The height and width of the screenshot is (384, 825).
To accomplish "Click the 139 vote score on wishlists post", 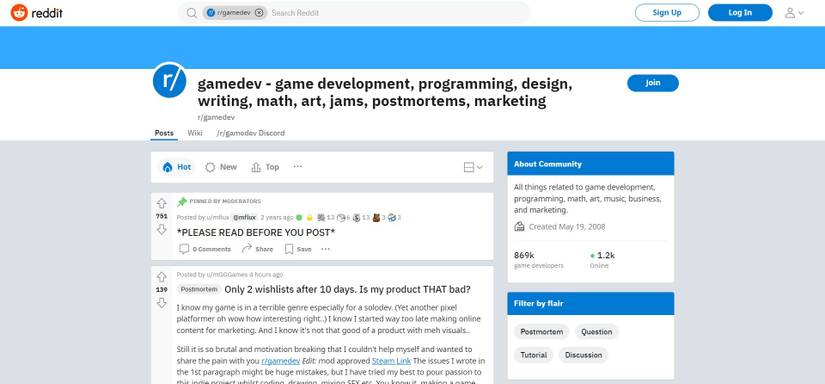I will pos(162,289).
